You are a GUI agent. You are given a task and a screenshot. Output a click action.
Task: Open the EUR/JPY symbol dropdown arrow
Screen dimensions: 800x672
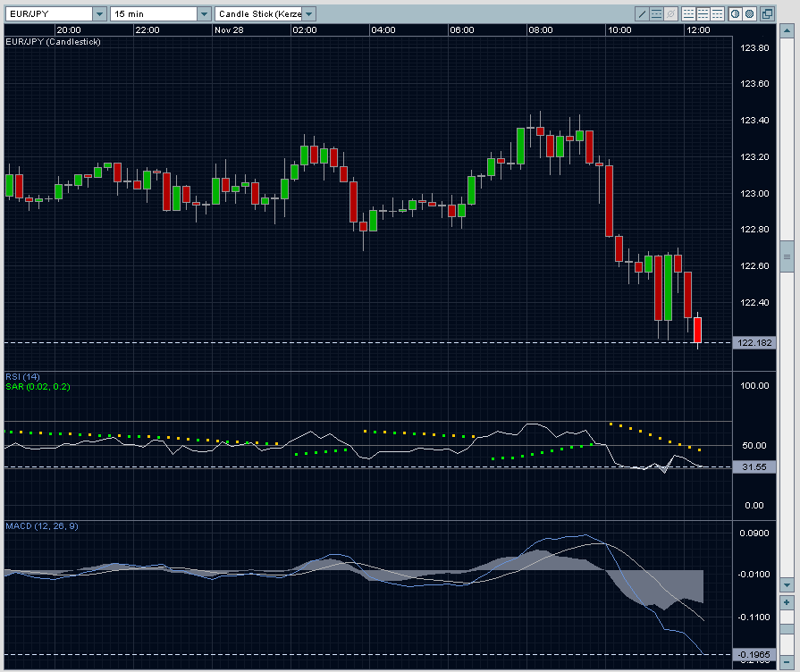(100, 13)
